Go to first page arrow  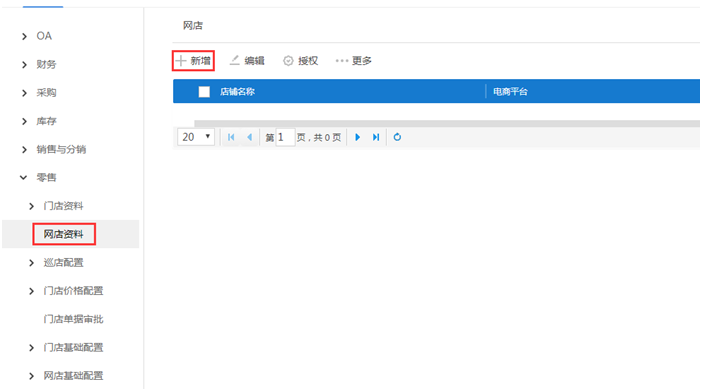pyautogui.click(x=231, y=137)
